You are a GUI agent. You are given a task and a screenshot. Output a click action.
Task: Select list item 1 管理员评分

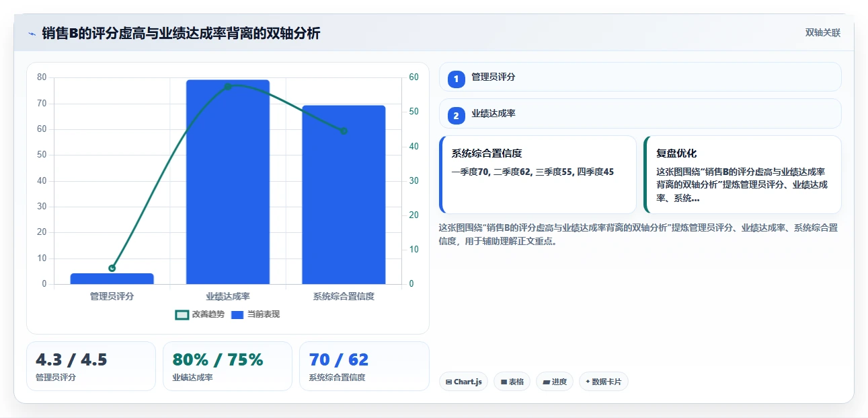640,77
